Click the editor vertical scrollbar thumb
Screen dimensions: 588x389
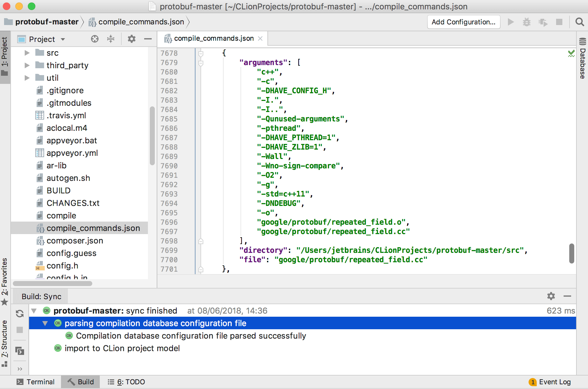572,253
